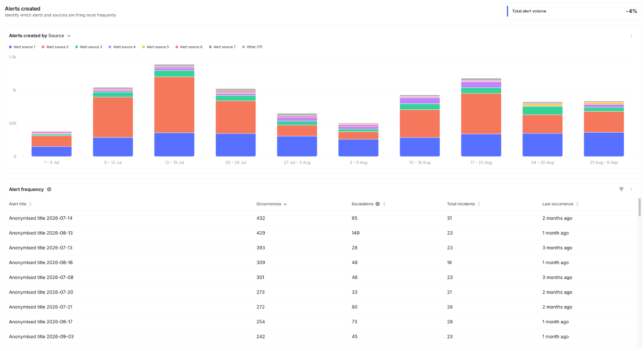
Task: Select the Anonymised title 2026-08-17 row title
Action: 41,322
